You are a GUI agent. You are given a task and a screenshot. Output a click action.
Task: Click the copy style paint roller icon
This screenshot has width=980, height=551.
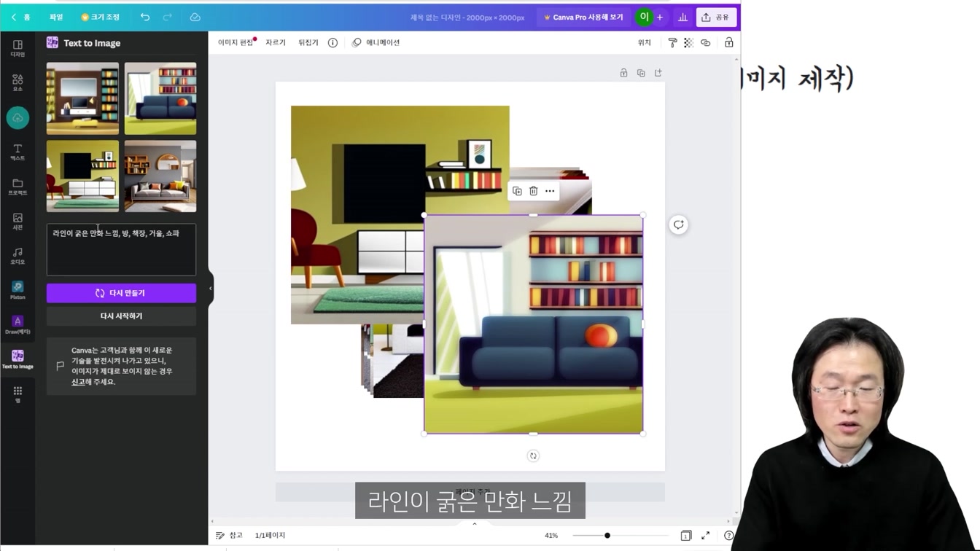(x=672, y=43)
